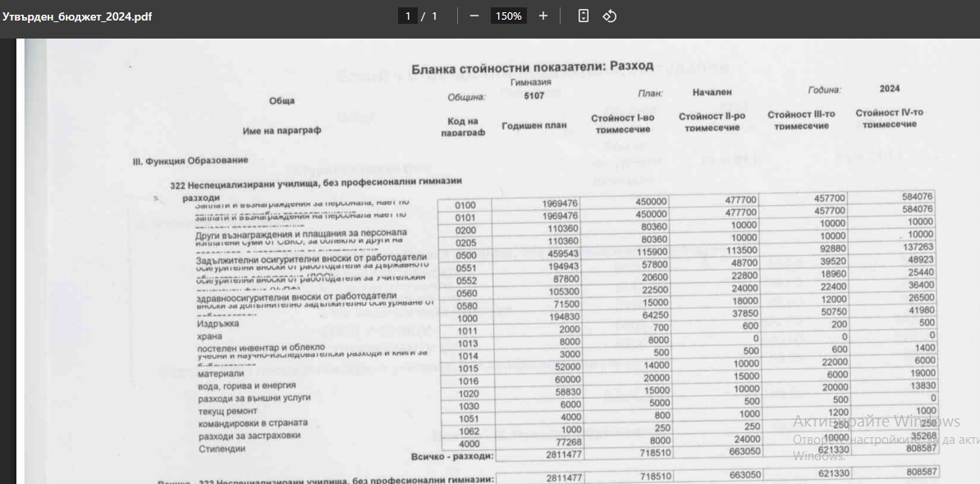The width and height of the screenshot is (980, 484).
Task: Toggle fit to page view
Action: (x=583, y=16)
